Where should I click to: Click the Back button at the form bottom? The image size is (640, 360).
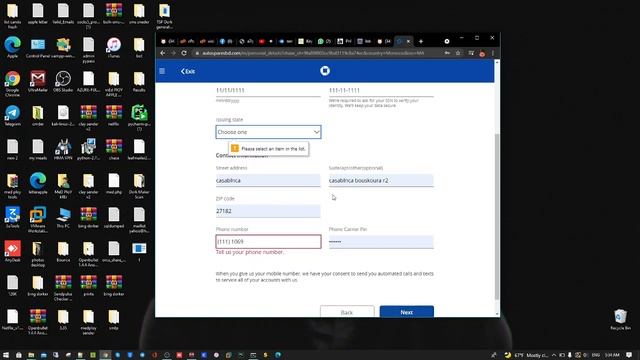(347, 312)
